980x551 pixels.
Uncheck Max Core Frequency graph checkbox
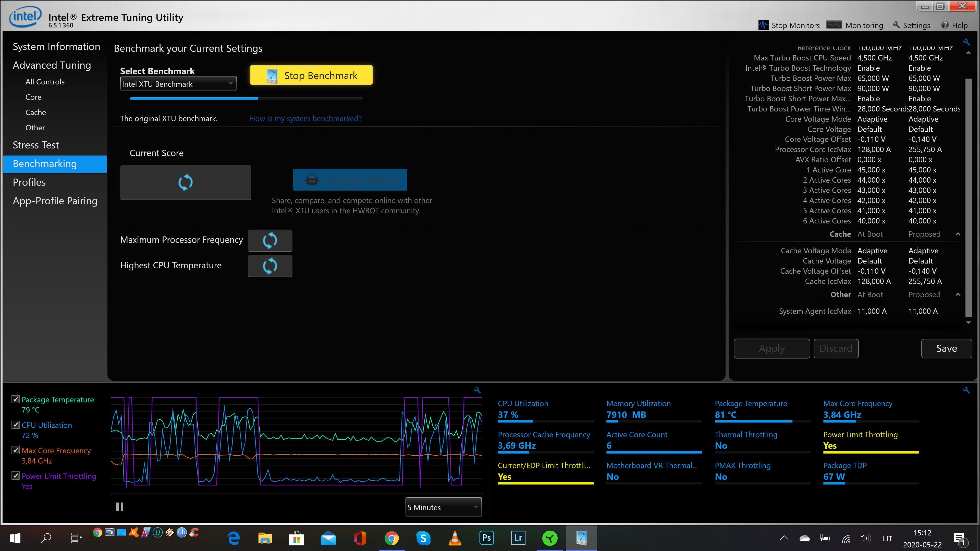pyautogui.click(x=16, y=450)
